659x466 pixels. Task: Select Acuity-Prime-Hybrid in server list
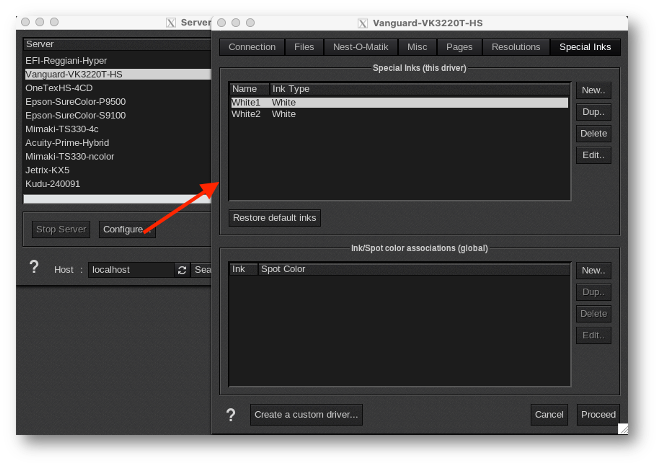[117, 143]
